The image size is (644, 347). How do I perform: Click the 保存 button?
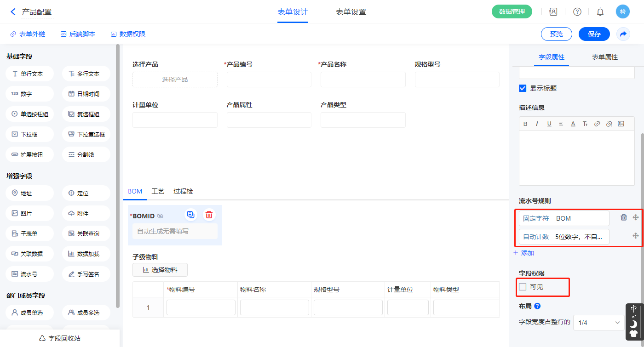tap(594, 34)
